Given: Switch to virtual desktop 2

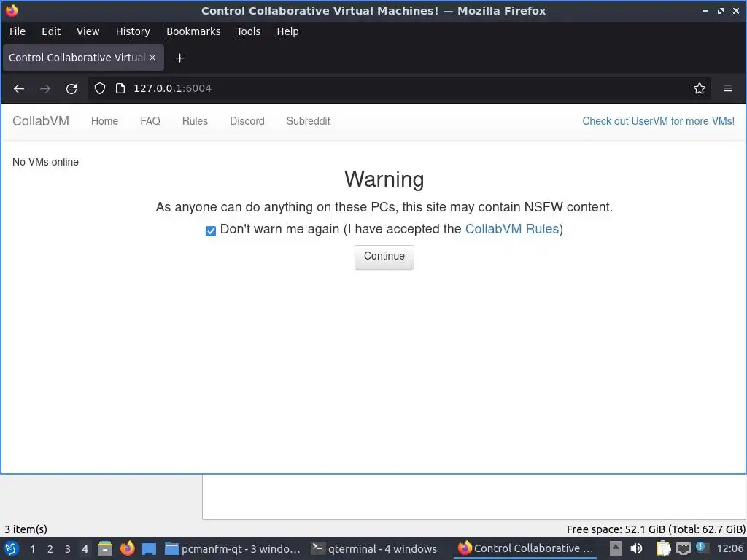Looking at the screenshot, I should [50, 549].
